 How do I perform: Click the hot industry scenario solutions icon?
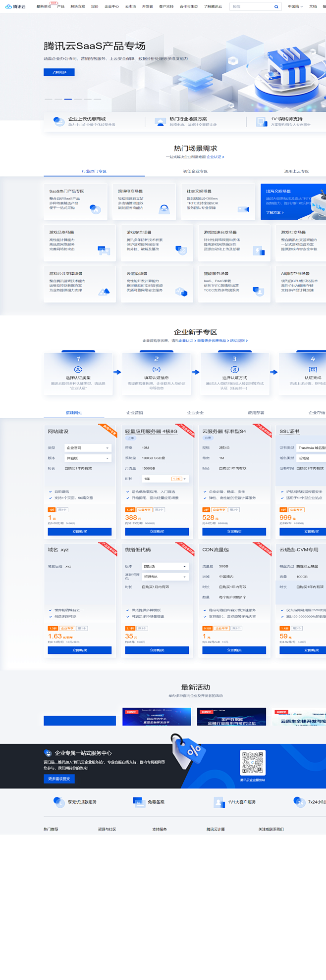[160, 121]
